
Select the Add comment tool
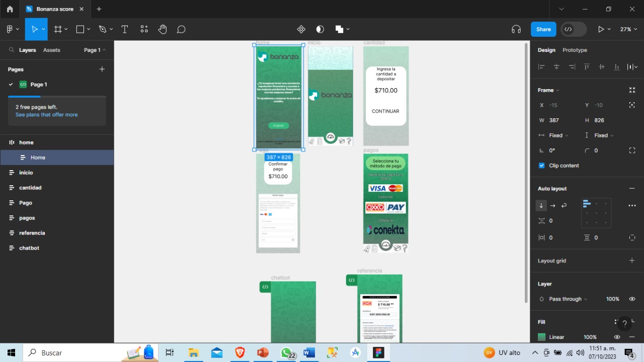(x=182, y=29)
